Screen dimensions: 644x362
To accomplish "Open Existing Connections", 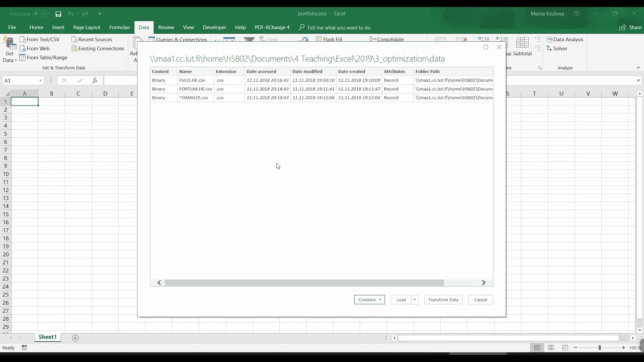I will tap(98, 48).
